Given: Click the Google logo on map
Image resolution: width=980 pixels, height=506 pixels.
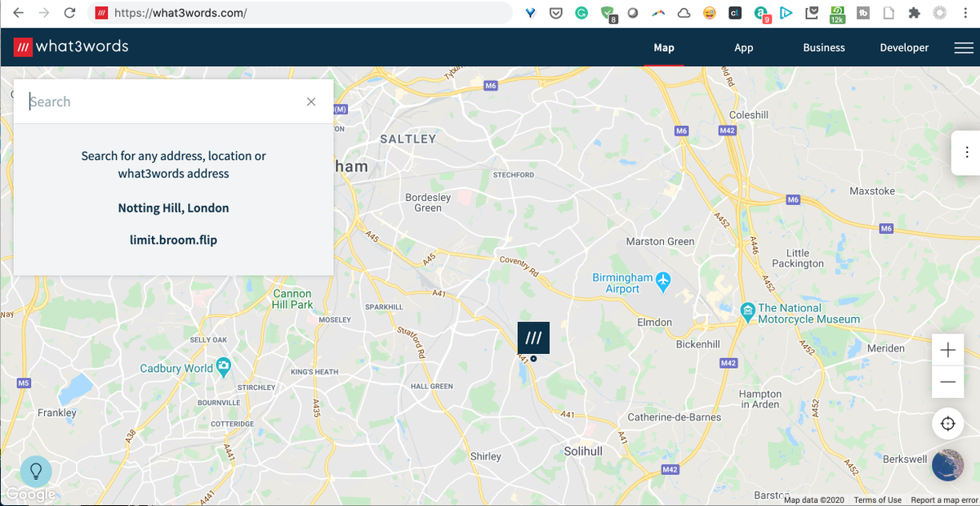Looking at the screenshot, I should point(31,495).
